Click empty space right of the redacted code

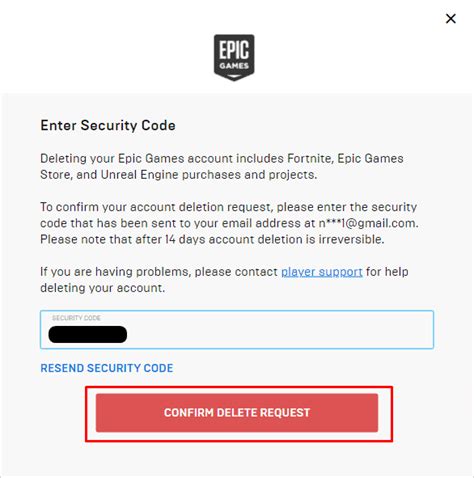tap(280, 334)
